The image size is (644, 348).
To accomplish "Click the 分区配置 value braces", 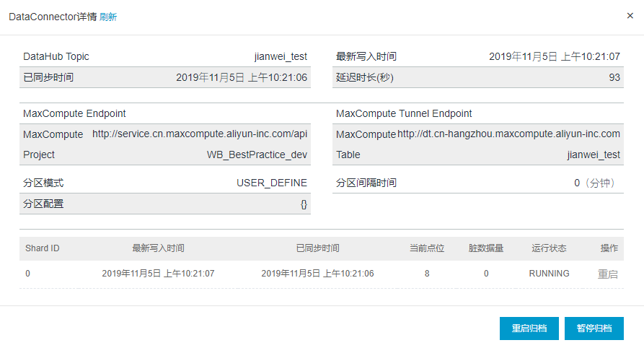I will [x=304, y=204].
